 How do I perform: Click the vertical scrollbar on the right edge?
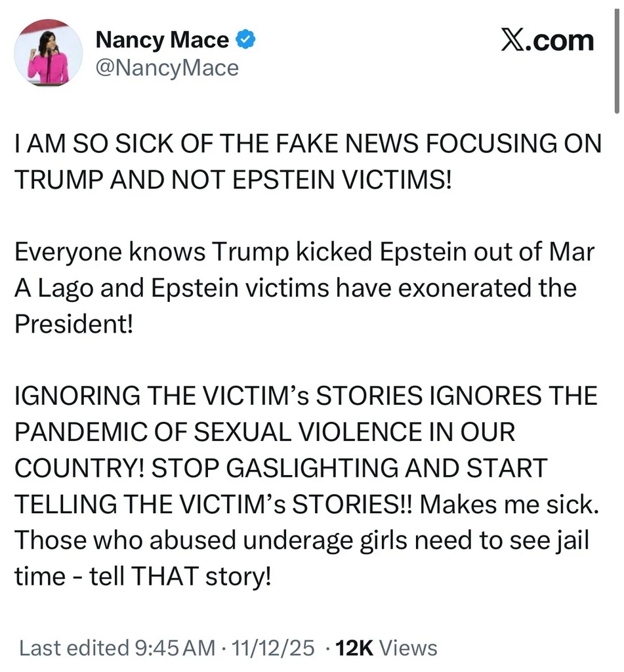pos(617,59)
